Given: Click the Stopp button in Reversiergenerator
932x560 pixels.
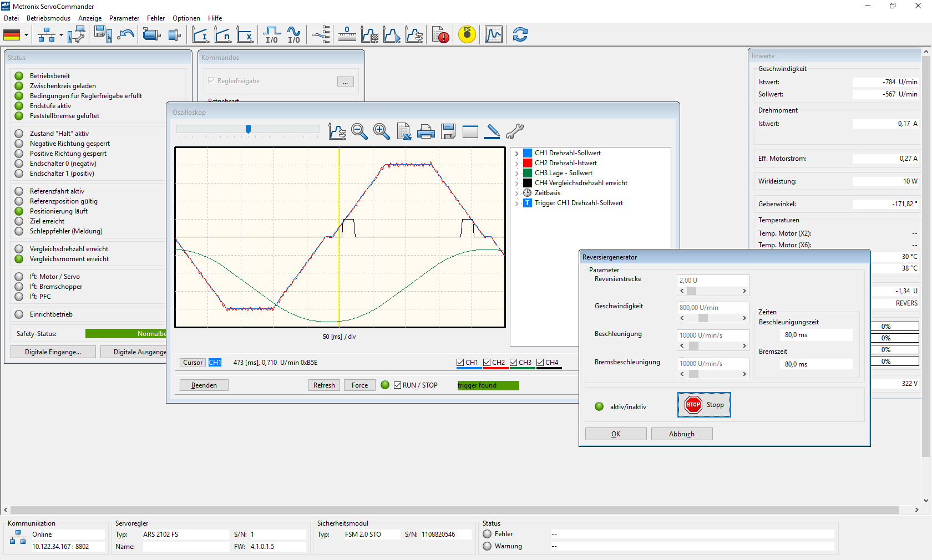Looking at the screenshot, I should (x=704, y=405).
